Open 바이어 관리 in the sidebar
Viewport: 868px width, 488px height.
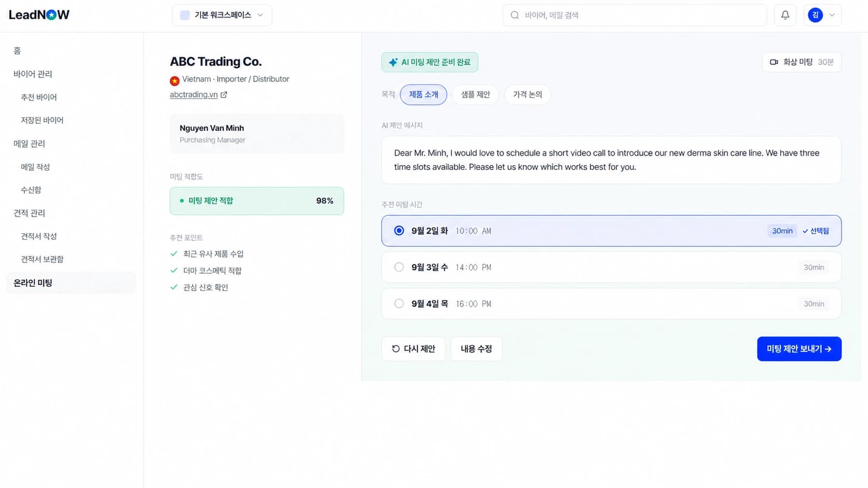[33, 74]
